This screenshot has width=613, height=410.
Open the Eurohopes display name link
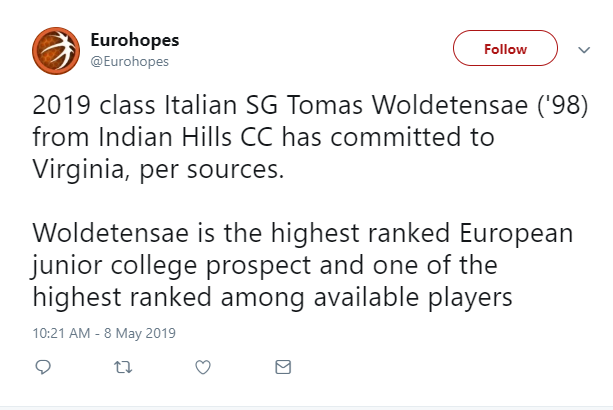[134, 41]
